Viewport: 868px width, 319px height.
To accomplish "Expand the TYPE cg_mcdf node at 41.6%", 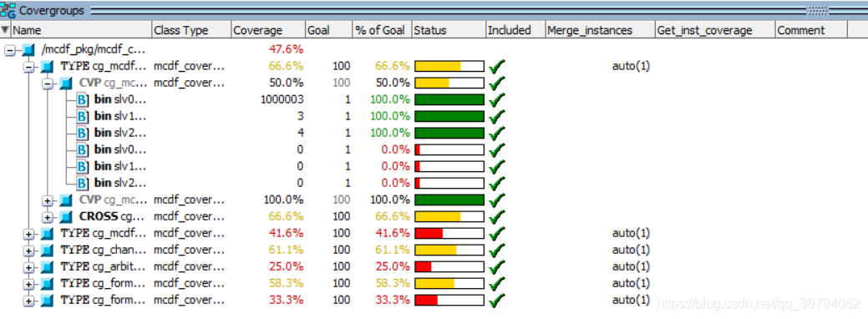I will [x=28, y=234].
